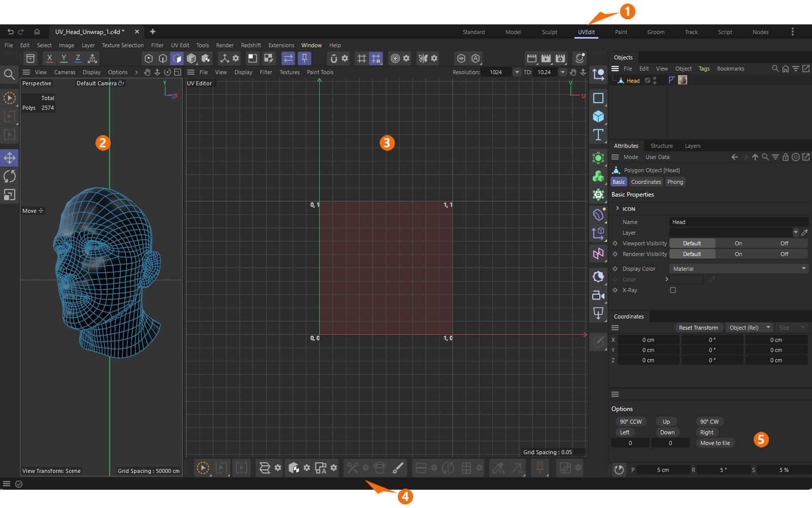Viewport: 812px width, 508px height.
Task: Open the Size dropdown in Coordinates
Action: (x=792, y=328)
